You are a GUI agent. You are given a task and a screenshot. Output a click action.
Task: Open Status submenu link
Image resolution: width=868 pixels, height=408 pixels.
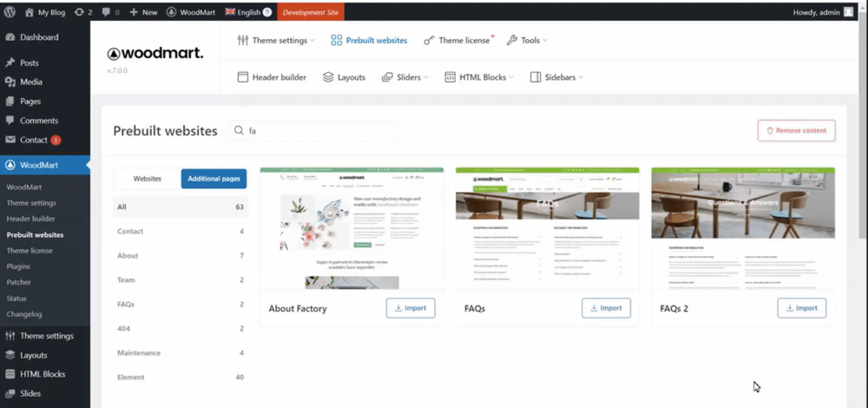pos(16,299)
